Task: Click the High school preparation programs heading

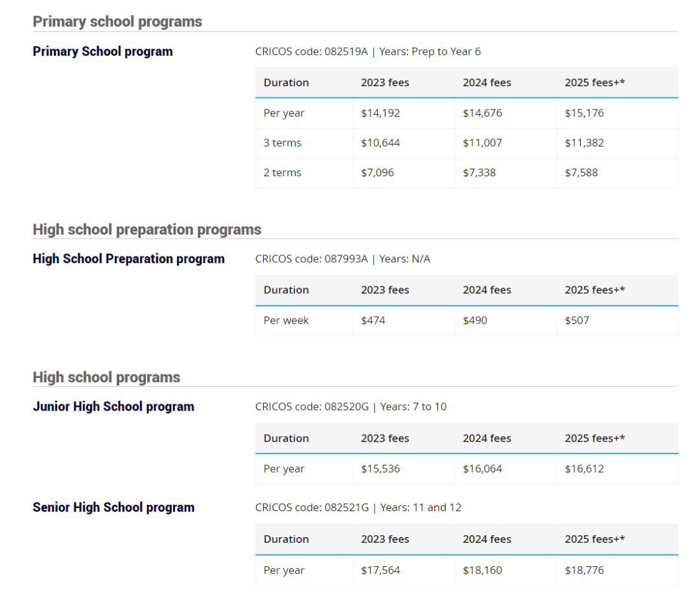Action: tap(147, 229)
